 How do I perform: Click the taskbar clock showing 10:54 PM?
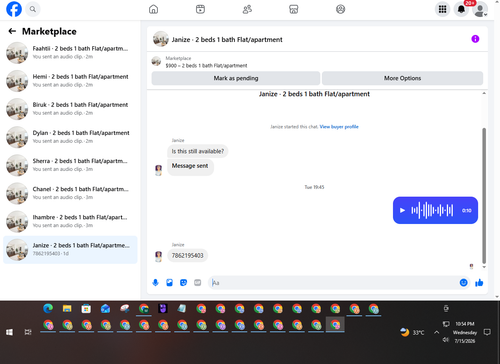(465, 332)
